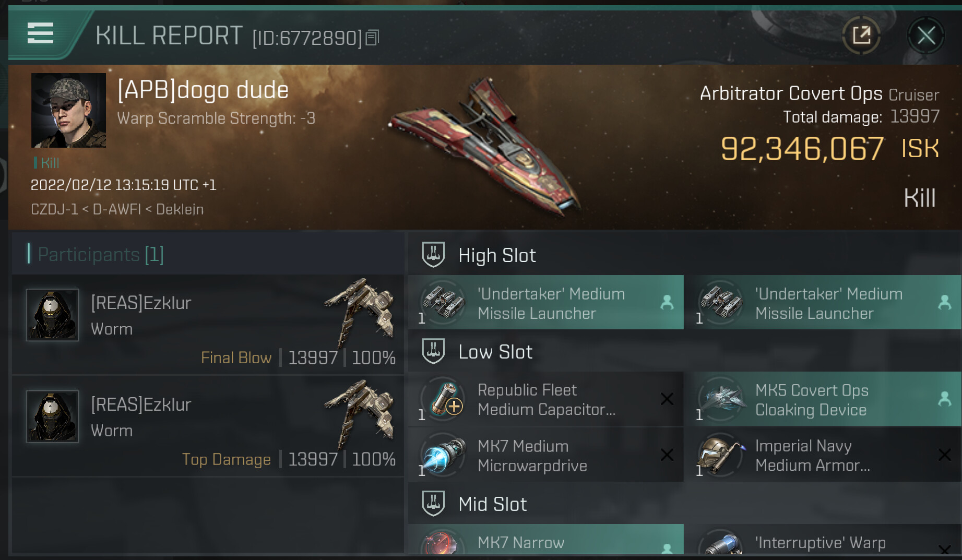Click the CZDJ-1 system location link

54,209
